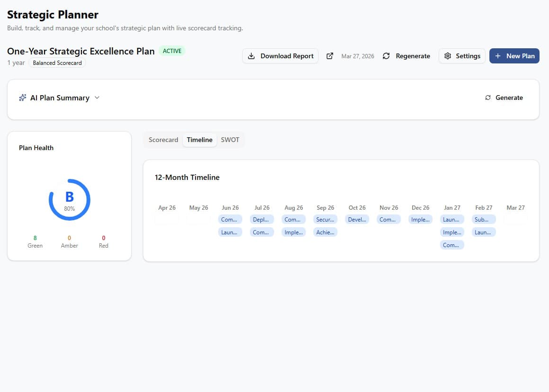Open the Sep 26 'Achie...' milestone
Image resolution: width=549 pixels, height=392 pixels.
(325, 232)
